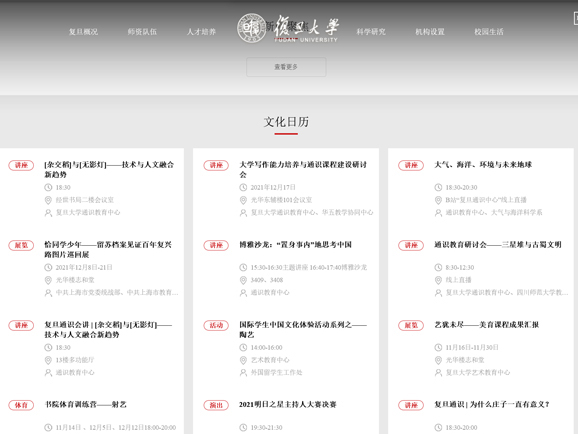Open event 通识教育研讨会 三星堆与古蜀文明
578x434 pixels.
(498, 244)
